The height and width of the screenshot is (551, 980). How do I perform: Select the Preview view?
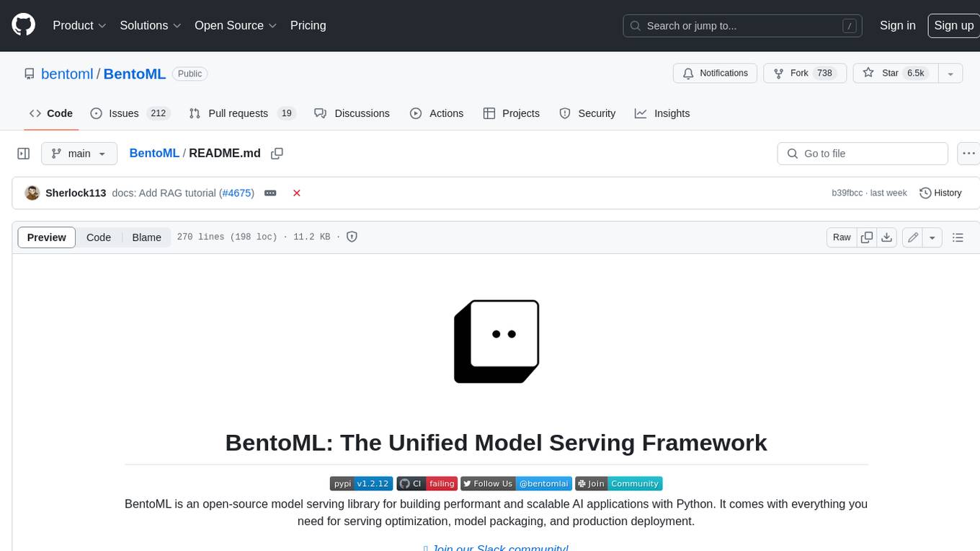click(x=47, y=237)
